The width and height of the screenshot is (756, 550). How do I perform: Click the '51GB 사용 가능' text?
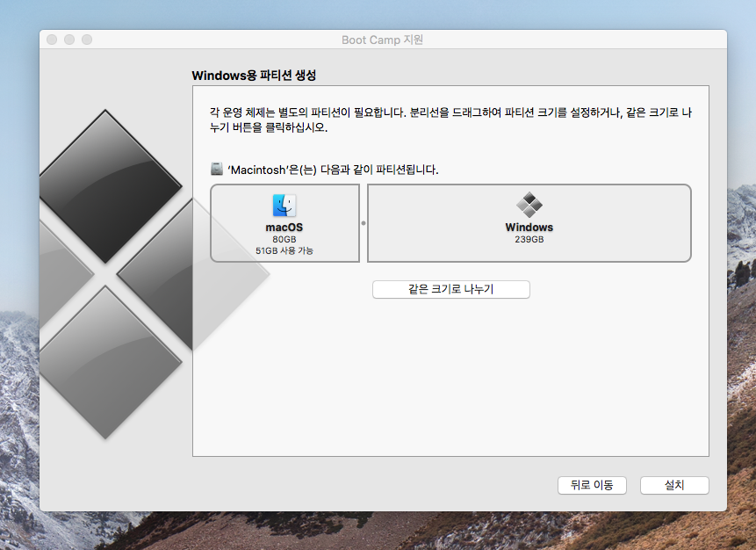pyautogui.click(x=284, y=250)
